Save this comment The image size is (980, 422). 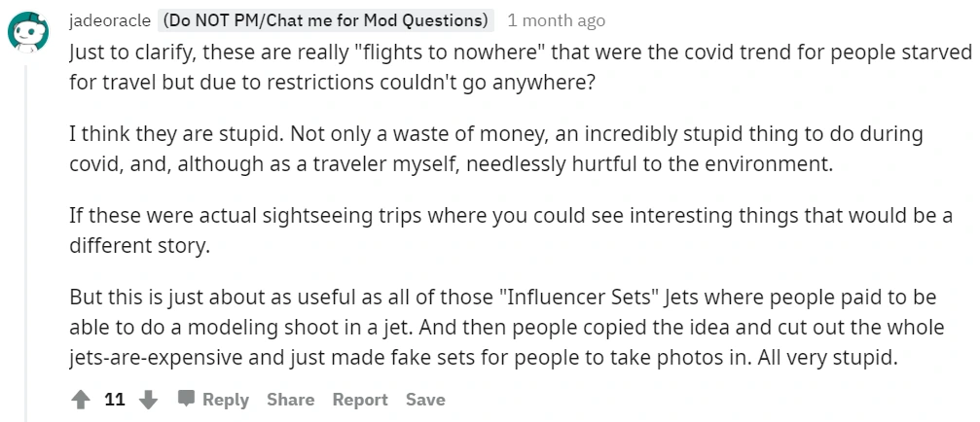point(425,400)
